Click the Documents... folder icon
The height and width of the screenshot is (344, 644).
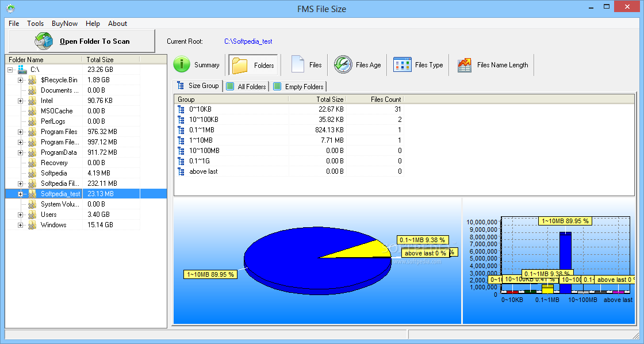coord(32,90)
